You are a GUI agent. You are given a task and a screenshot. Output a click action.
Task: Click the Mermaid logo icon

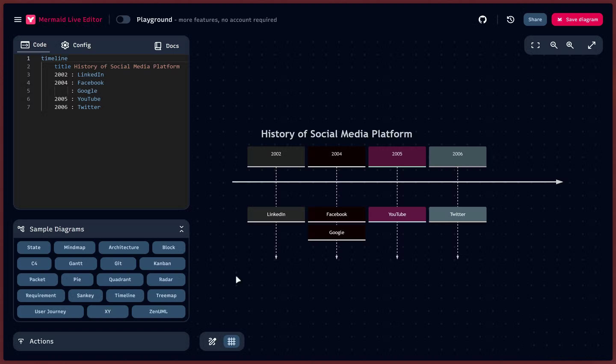[x=31, y=20]
